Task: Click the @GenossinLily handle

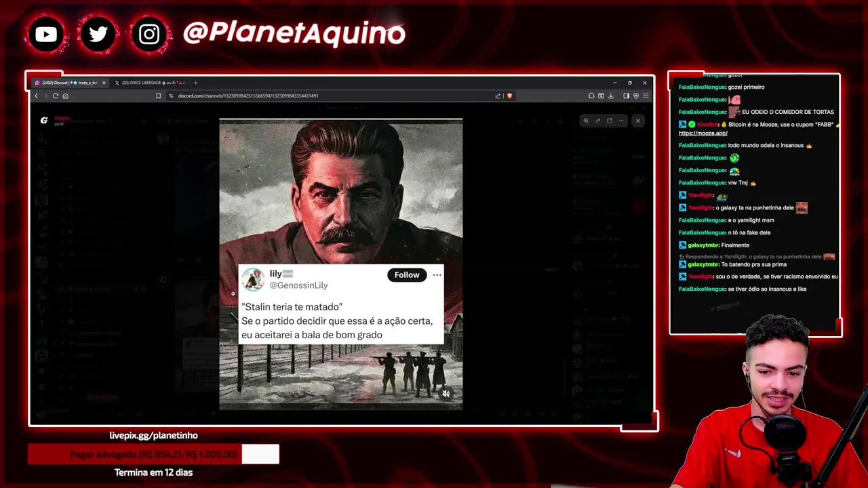Action: point(298,285)
